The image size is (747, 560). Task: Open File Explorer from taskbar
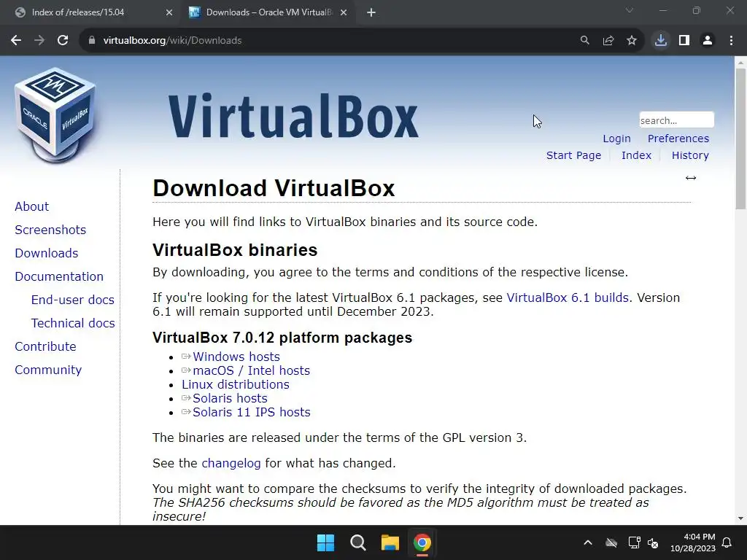click(x=390, y=542)
